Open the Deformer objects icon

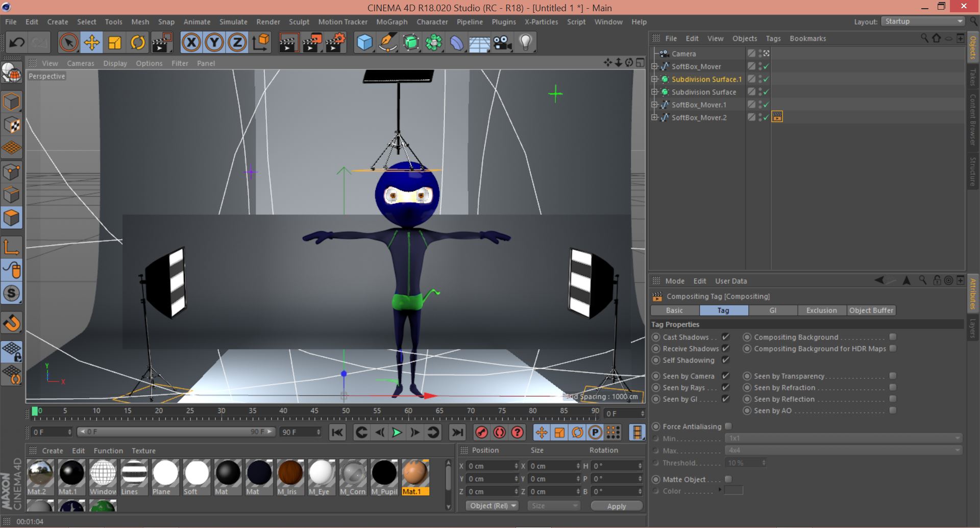pos(457,43)
